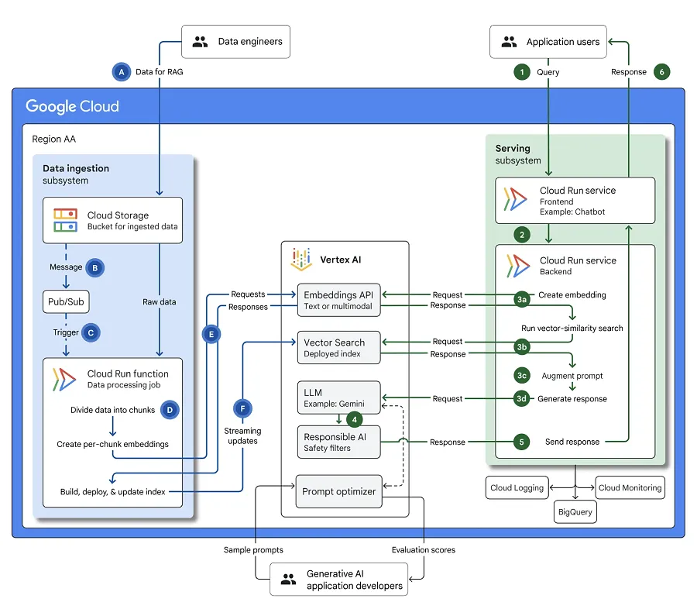Click the Augment prompt text

(x=572, y=376)
